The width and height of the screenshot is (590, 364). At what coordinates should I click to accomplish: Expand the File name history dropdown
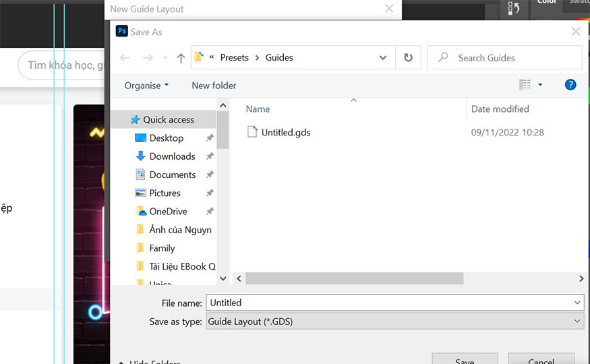click(x=577, y=303)
